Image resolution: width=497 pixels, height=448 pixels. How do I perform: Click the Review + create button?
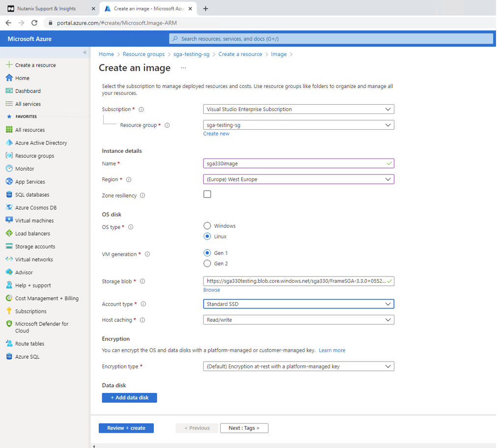click(x=126, y=428)
